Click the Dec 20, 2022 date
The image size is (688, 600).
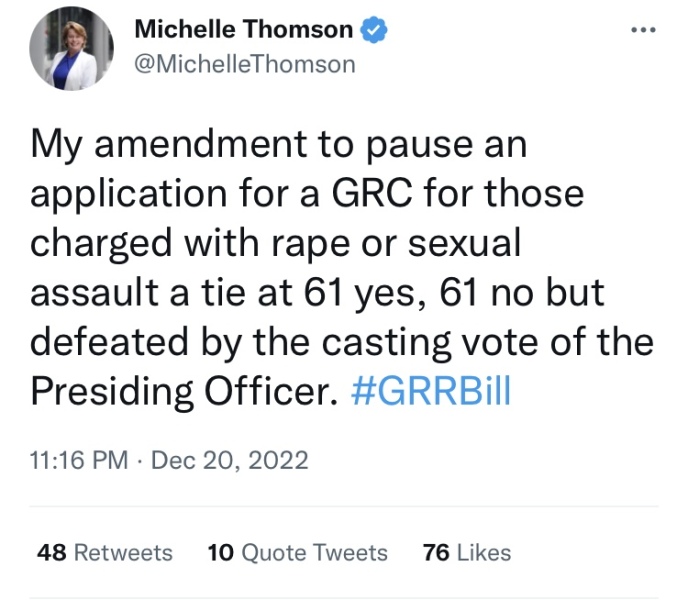(x=230, y=460)
